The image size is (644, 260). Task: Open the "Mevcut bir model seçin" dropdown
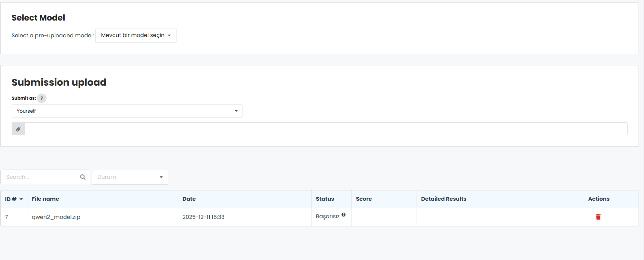click(x=136, y=35)
